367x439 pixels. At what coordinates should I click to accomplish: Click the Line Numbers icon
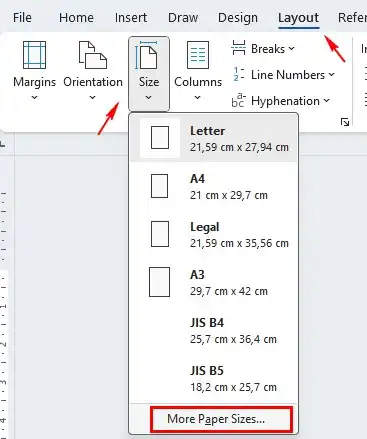click(239, 74)
